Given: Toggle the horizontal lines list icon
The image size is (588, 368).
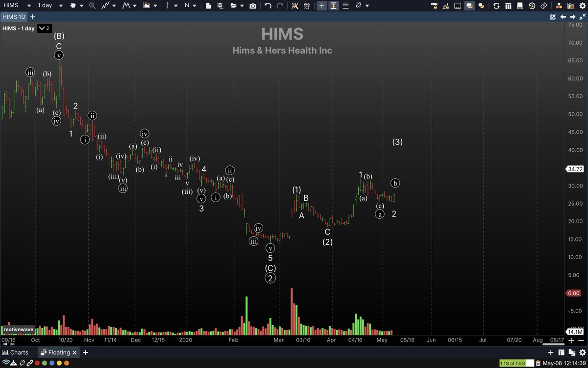Looking at the screenshot, I should (346, 5).
